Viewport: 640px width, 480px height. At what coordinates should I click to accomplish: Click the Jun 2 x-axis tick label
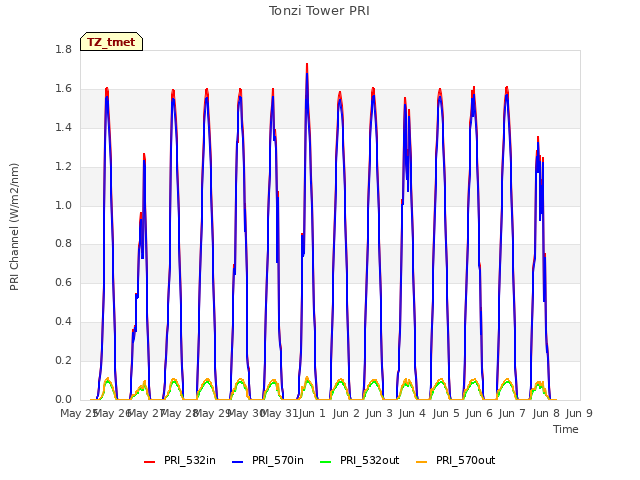coord(346,413)
